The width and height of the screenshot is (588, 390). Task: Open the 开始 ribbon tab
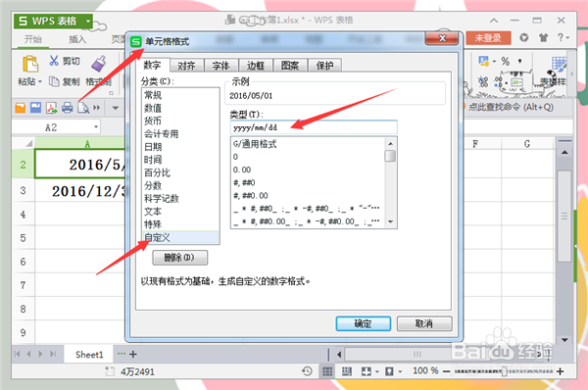pos(32,39)
